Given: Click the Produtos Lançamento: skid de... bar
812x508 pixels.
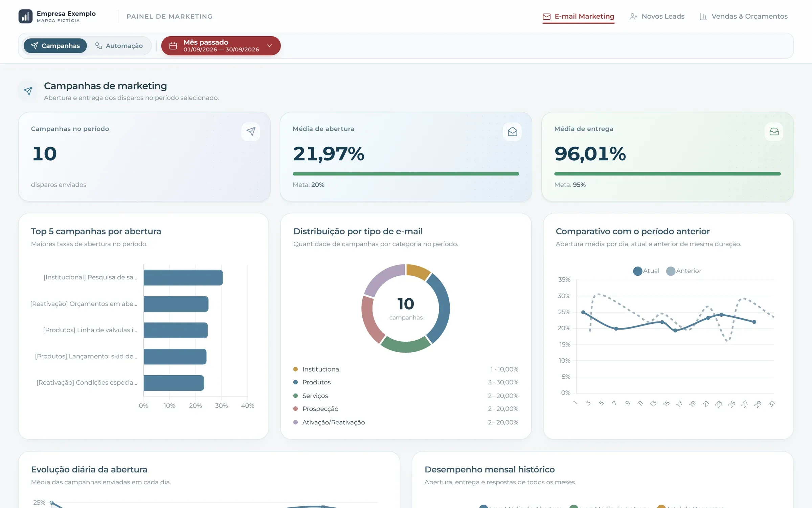Looking at the screenshot, I should [x=175, y=357].
